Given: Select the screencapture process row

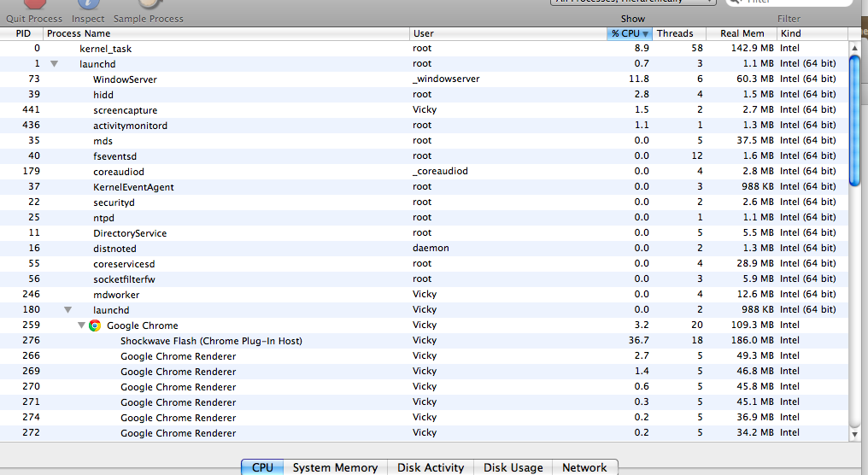Looking at the screenshot, I should (424, 110).
